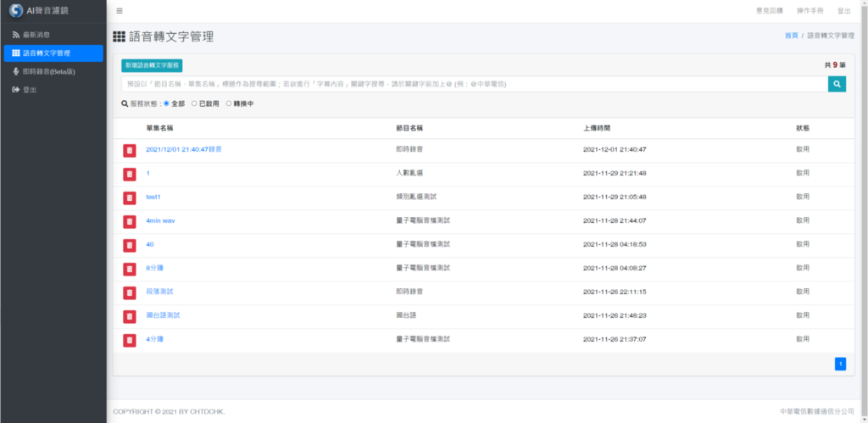Delete the 4分鐘 episode

[129, 340]
